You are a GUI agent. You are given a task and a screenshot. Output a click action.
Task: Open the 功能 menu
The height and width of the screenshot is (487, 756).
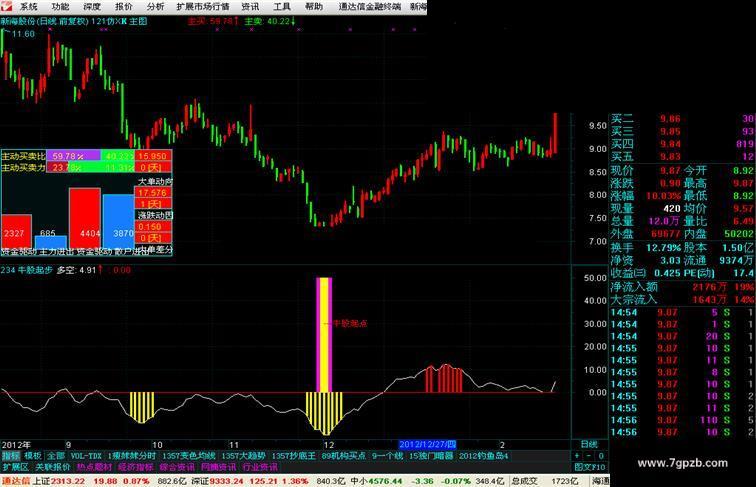coord(60,7)
